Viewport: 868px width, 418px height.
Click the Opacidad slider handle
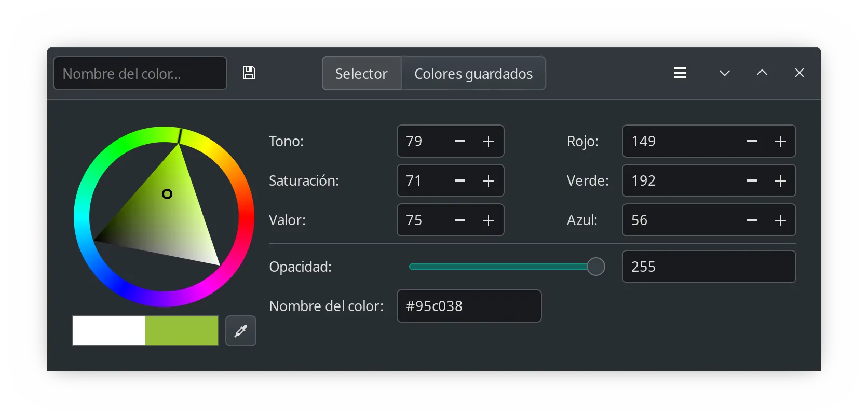(x=596, y=267)
